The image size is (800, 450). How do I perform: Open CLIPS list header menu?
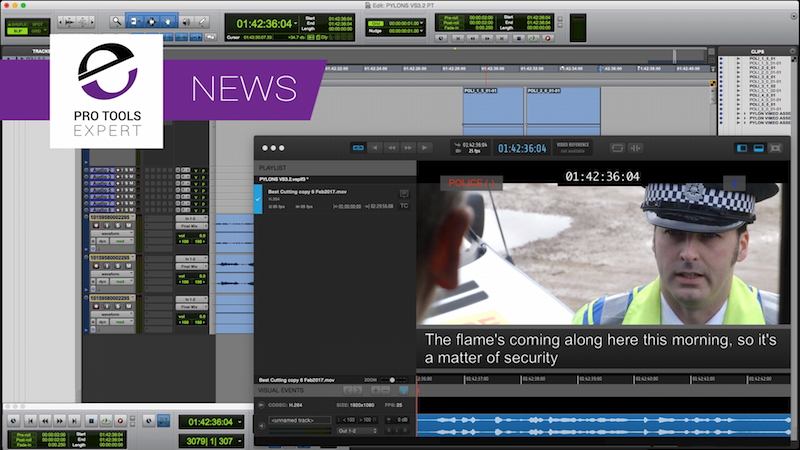[x=792, y=51]
